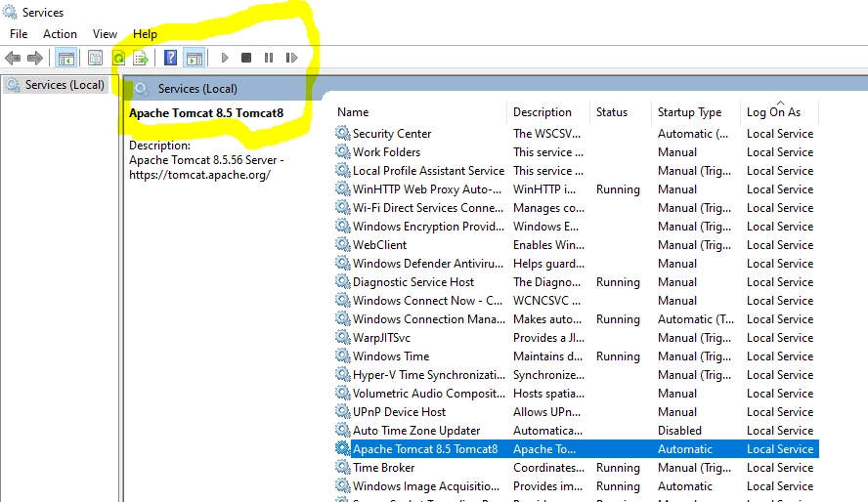Open Properties toolbar icon

coord(95,58)
